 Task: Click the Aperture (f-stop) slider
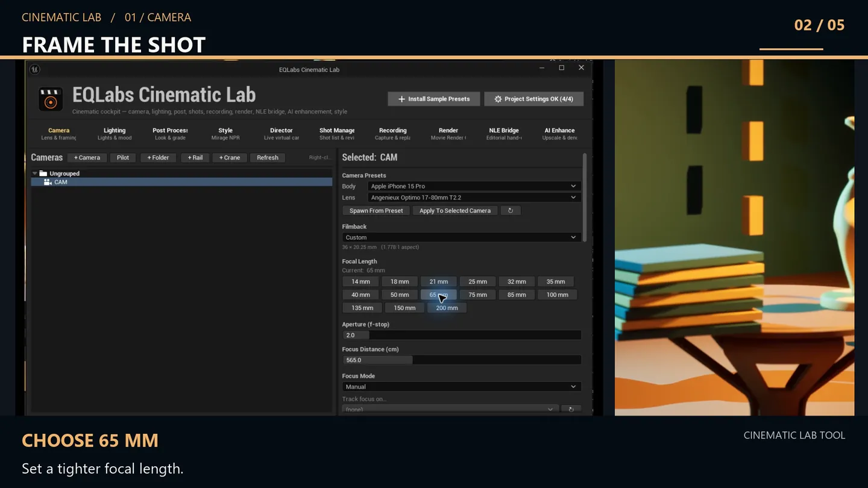tap(461, 335)
